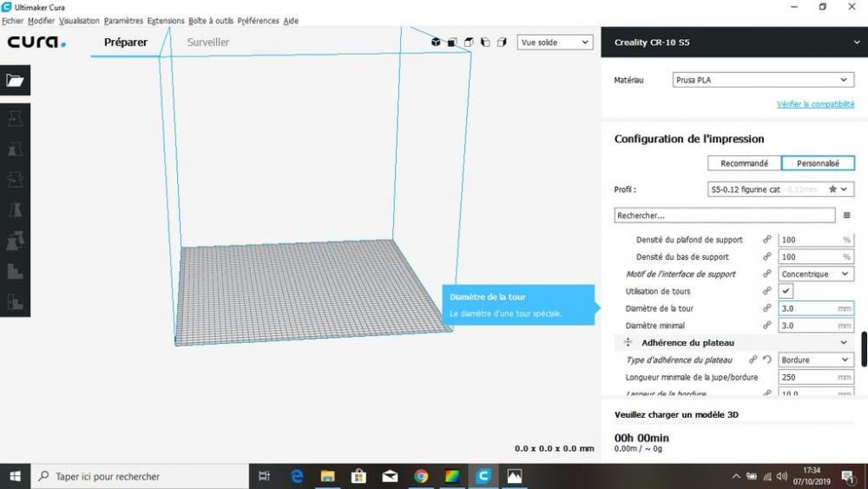
Task: Click link icon beside Densité du bas de support
Action: click(x=766, y=257)
